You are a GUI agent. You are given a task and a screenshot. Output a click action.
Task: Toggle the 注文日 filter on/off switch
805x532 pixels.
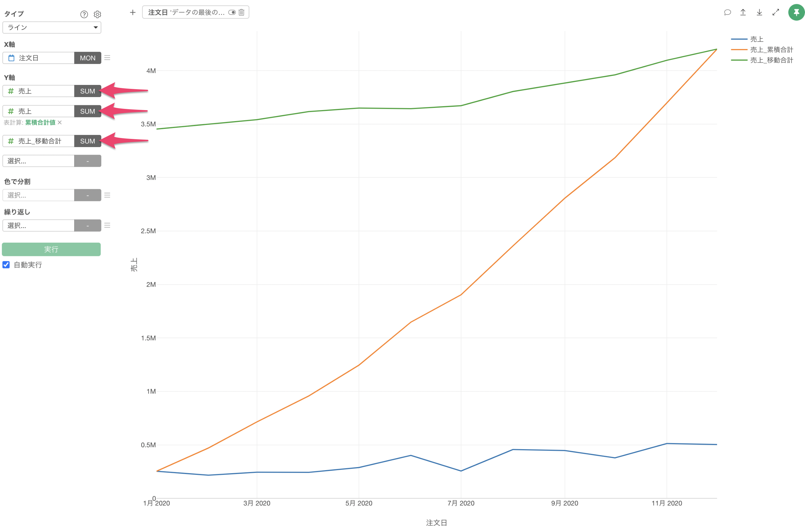coord(232,12)
